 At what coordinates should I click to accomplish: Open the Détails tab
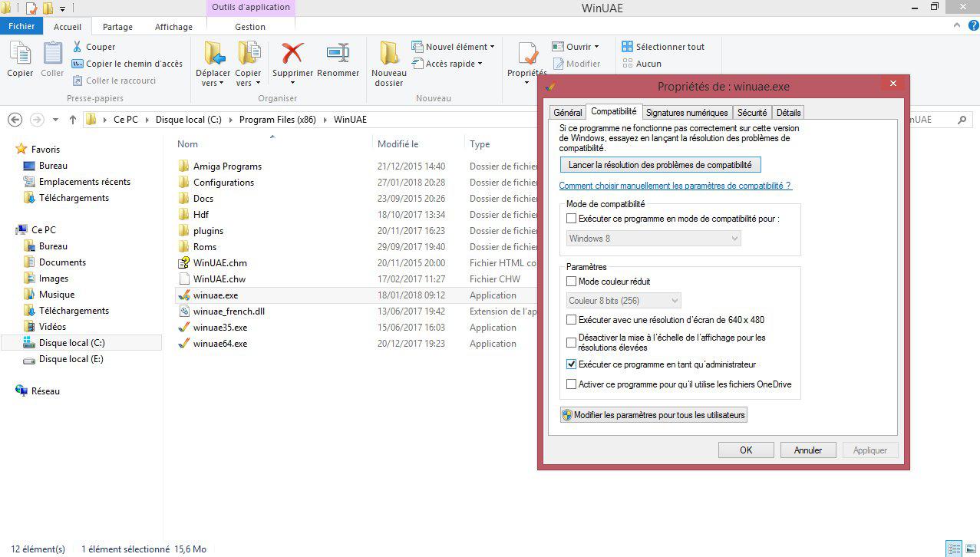pos(789,113)
